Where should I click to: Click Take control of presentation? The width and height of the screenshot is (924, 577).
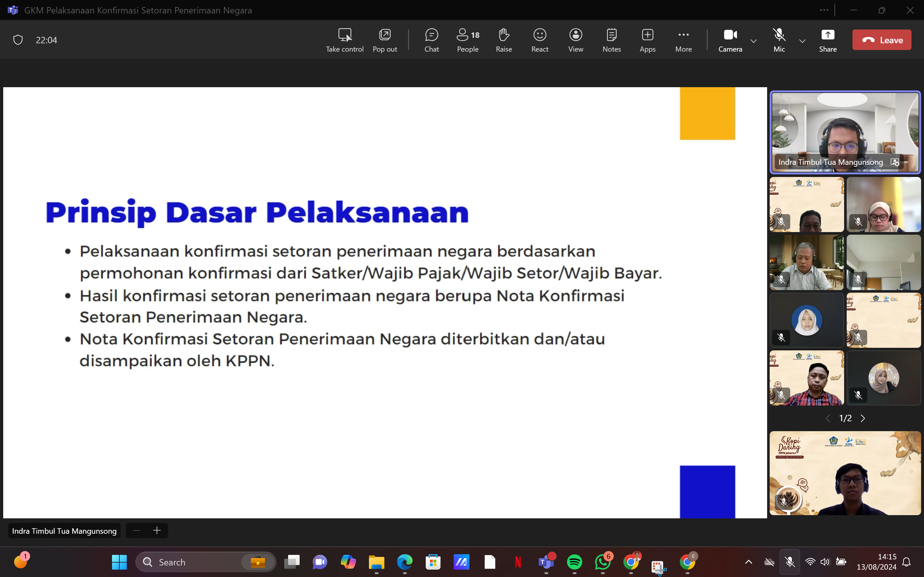point(344,40)
